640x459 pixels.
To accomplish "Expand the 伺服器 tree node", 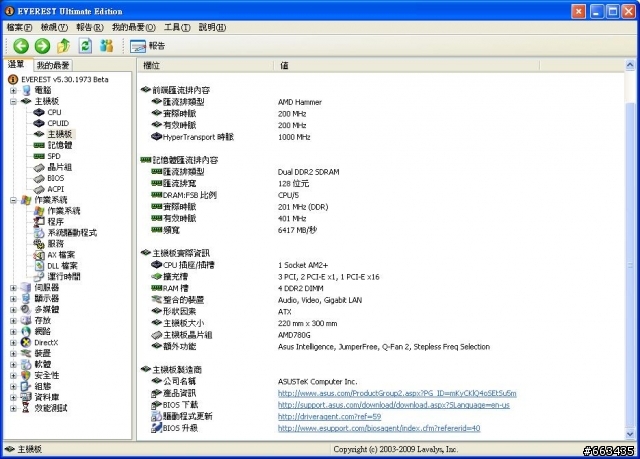I will (13, 288).
